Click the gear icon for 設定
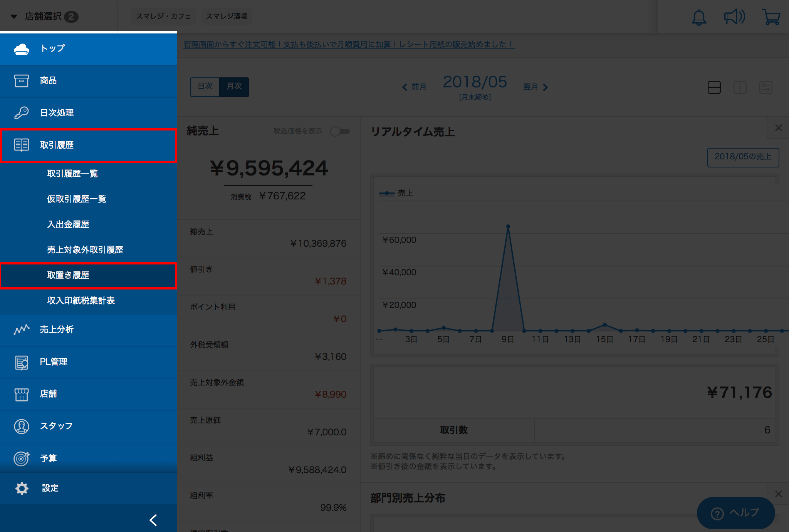This screenshot has width=789, height=532. click(22, 488)
